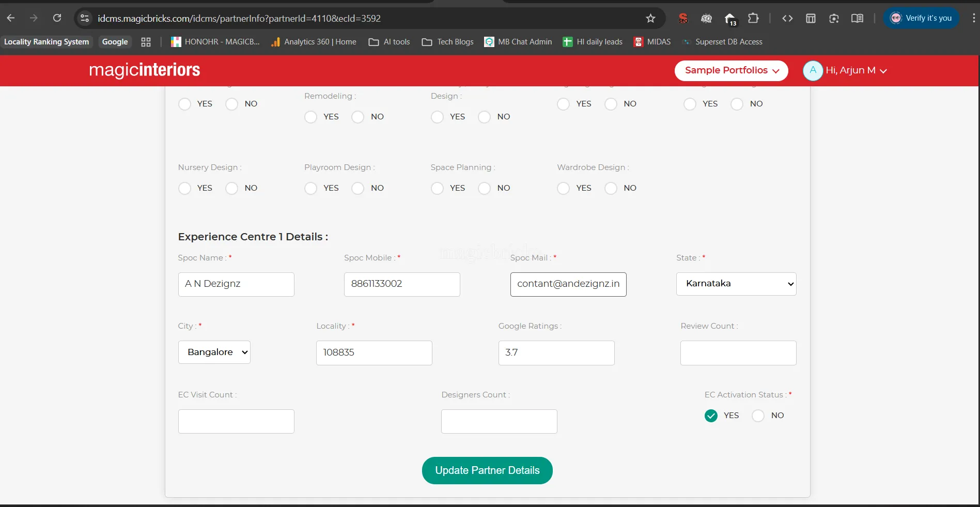Open the browser extensions puzzle icon
This screenshot has height=507, width=980.
753,19
